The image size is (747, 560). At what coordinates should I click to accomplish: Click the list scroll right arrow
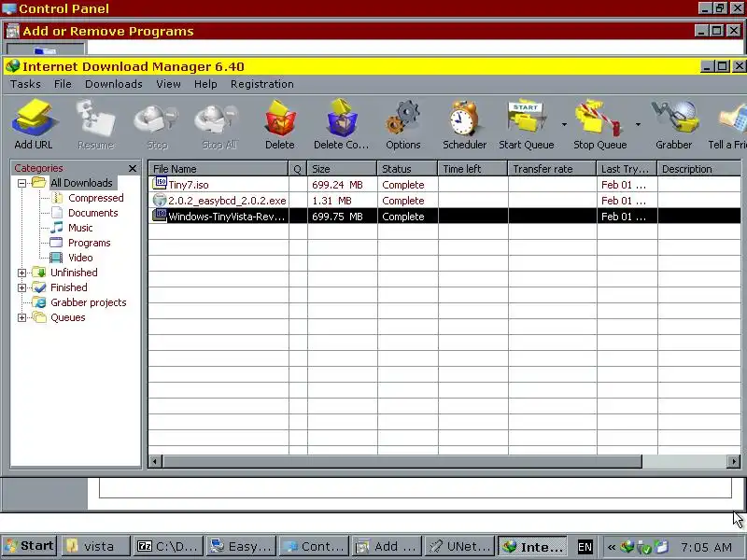(x=734, y=461)
